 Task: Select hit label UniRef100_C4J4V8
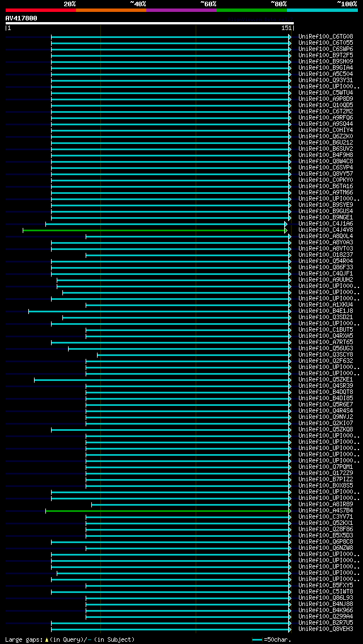[326, 230]
